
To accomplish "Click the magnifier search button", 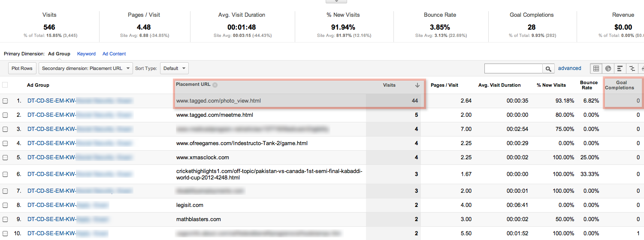I will [x=548, y=69].
